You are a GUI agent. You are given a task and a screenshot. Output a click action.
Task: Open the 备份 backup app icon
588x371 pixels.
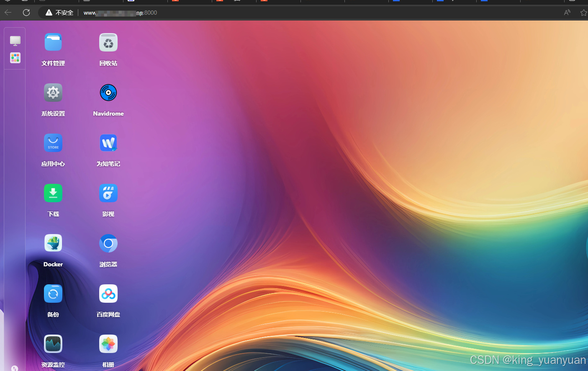(x=53, y=294)
